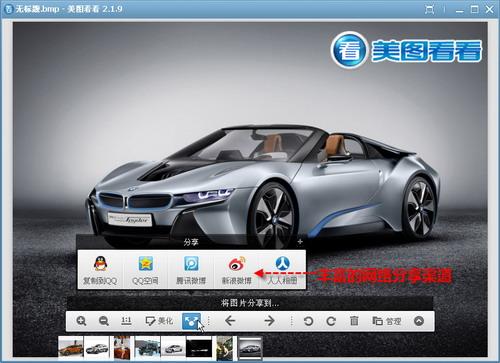Viewport: 500px width, 363px height.
Task: Click full-screen icon in title bar
Action: click(x=430, y=10)
